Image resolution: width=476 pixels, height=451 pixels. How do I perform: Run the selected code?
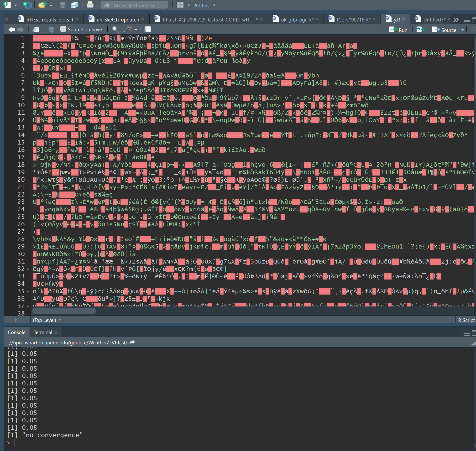tap(398, 30)
